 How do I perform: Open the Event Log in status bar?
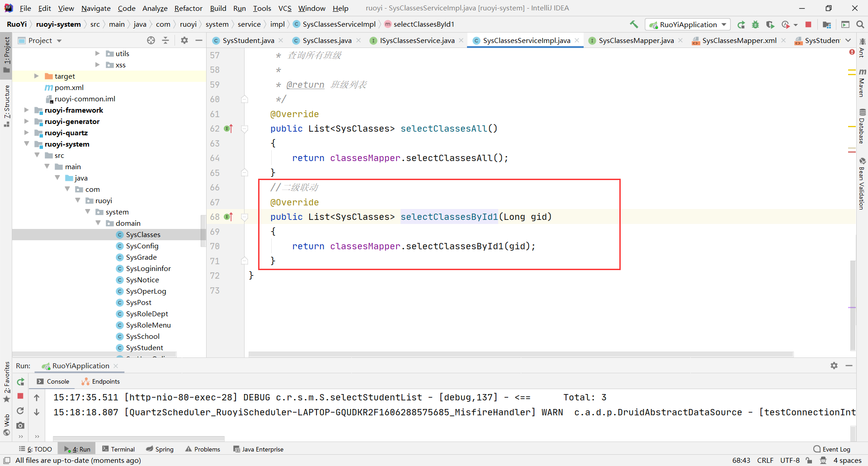point(832,449)
